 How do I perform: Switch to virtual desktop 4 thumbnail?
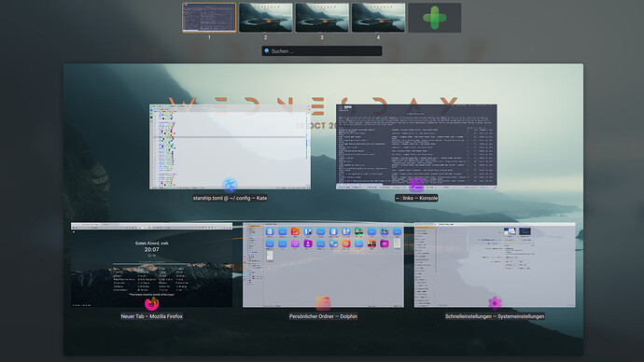click(378, 18)
